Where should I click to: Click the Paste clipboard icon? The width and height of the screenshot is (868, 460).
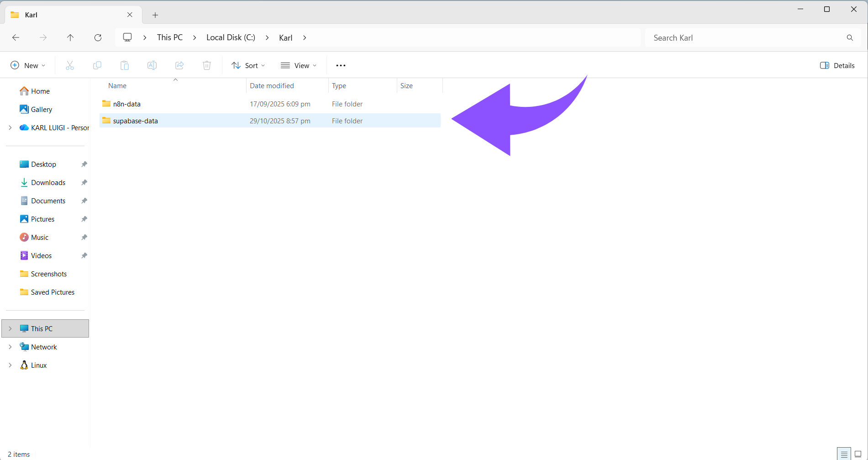coord(125,65)
